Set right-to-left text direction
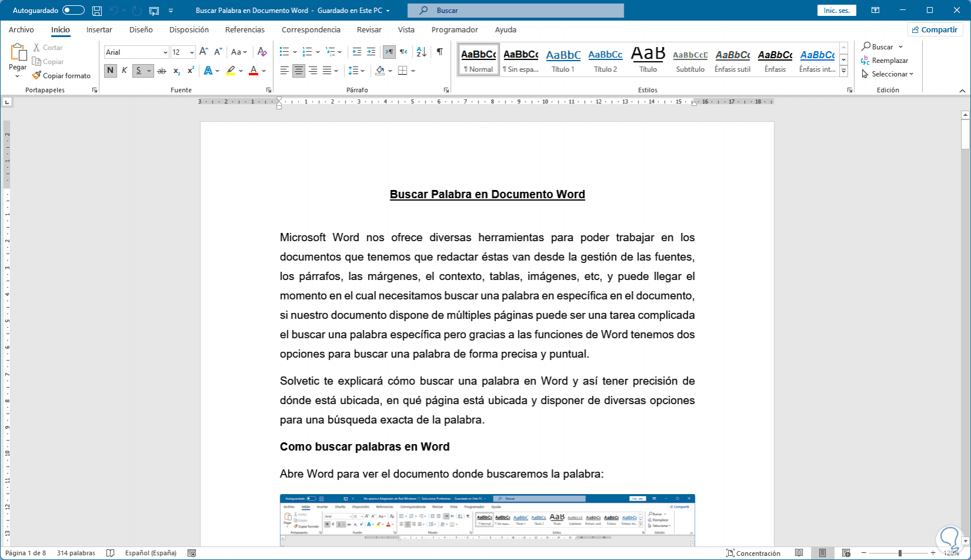This screenshot has height=560, width=971. [403, 52]
